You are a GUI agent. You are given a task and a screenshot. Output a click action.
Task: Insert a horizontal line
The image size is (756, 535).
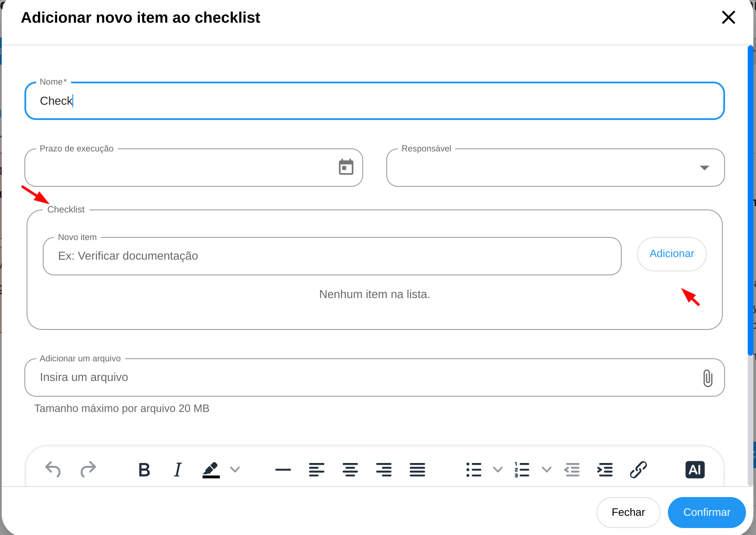[283, 470]
